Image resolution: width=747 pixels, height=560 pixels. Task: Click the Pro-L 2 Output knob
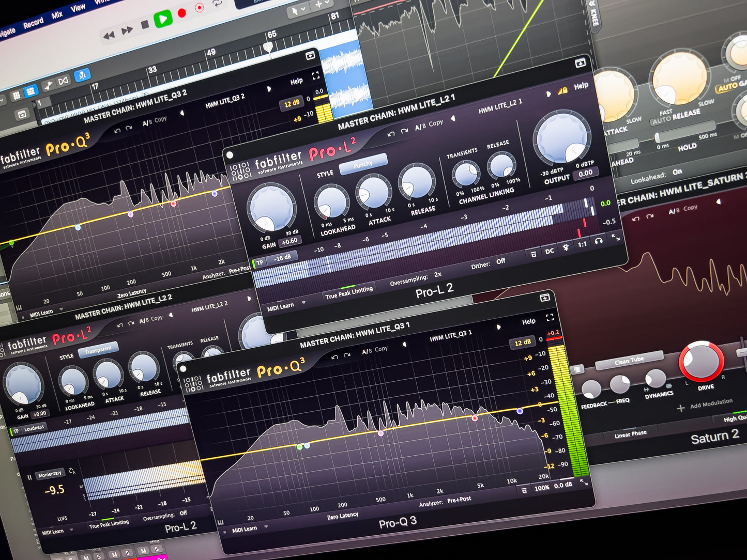pyautogui.click(x=562, y=137)
